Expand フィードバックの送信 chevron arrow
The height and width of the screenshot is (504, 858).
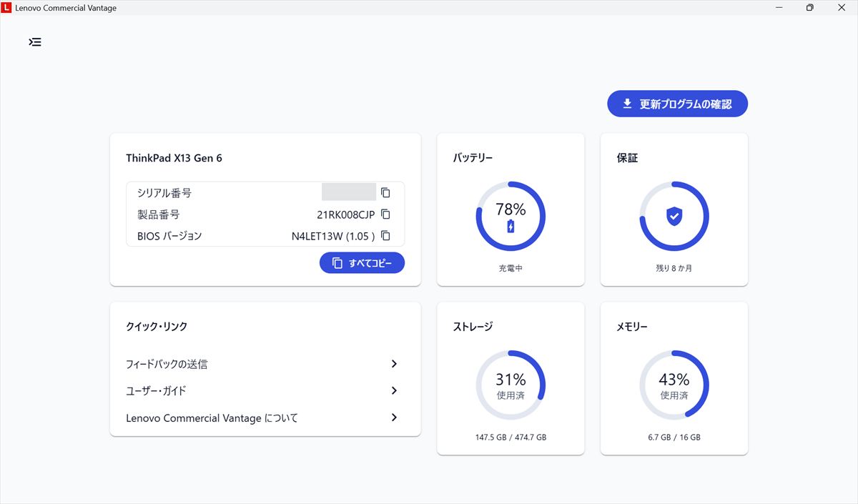tap(394, 364)
